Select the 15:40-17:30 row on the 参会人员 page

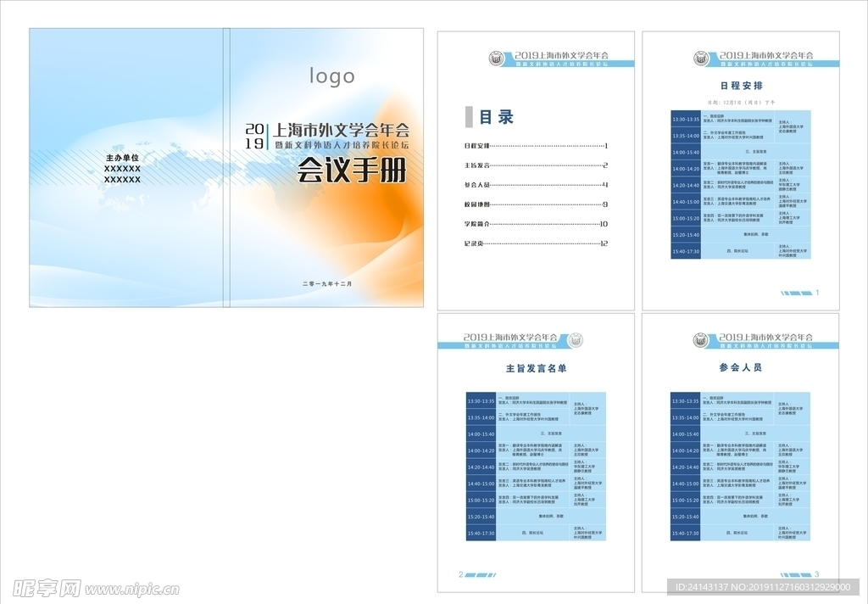(685, 533)
